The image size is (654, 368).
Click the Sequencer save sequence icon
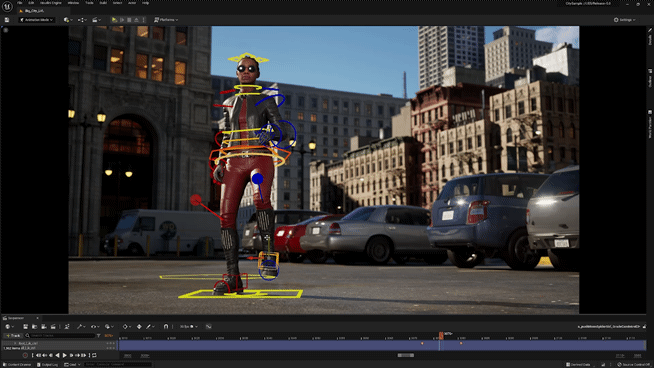coord(25,327)
